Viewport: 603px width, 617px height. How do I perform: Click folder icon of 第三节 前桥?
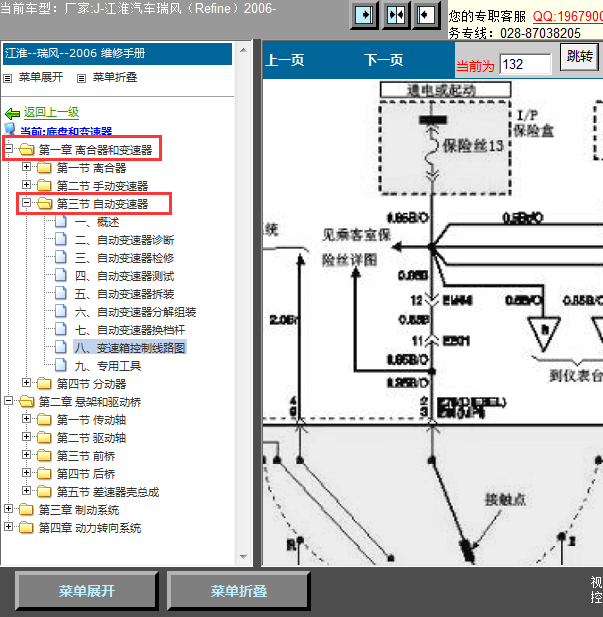pos(44,455)
